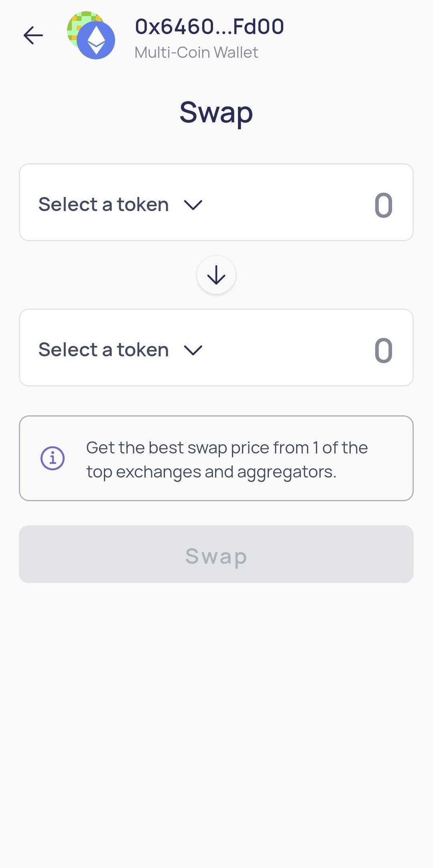
Task: Tap the "Get the best swap price" notice text
Action: [227, 448]
